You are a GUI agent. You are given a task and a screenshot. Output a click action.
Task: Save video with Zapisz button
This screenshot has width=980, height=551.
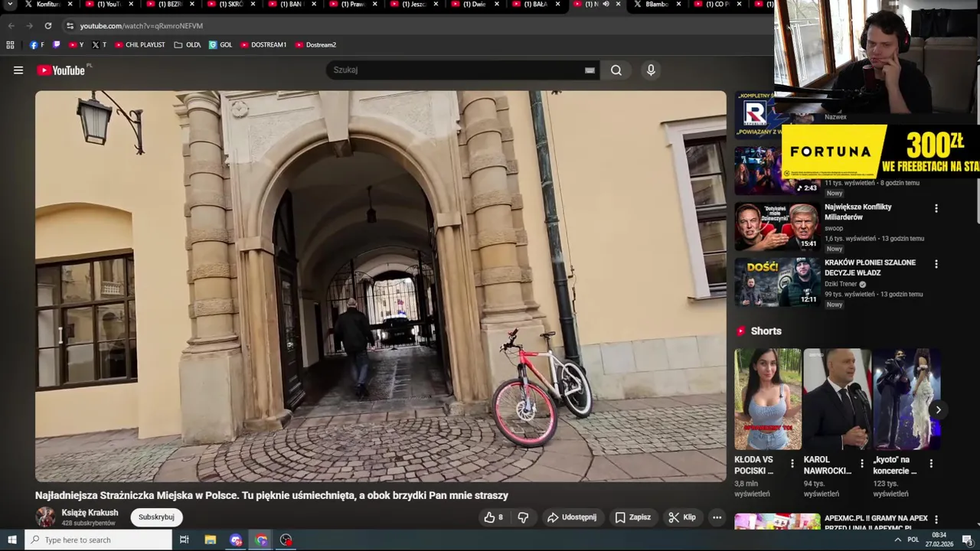[x=632, y=517]
